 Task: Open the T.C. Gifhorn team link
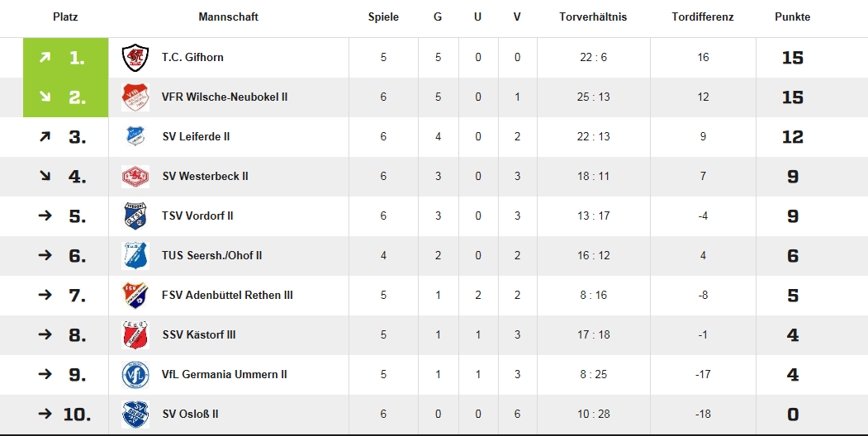(x=192, y=57)
